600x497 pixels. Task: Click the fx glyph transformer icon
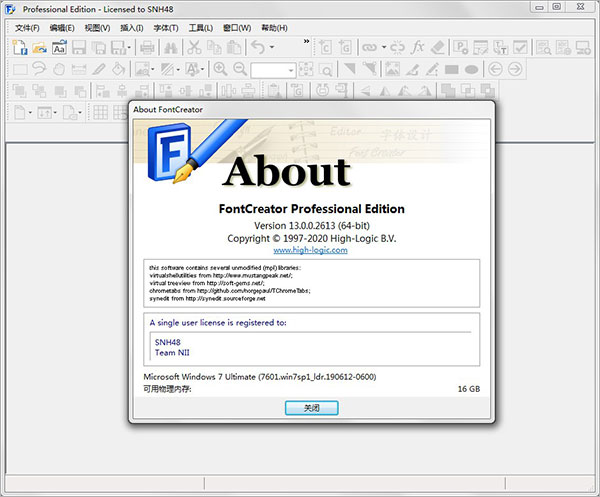tap(417, 47)
